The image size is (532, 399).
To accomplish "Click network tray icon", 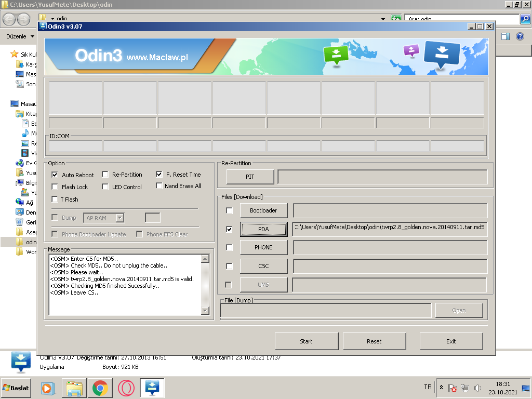I will [x=465, y=388].
